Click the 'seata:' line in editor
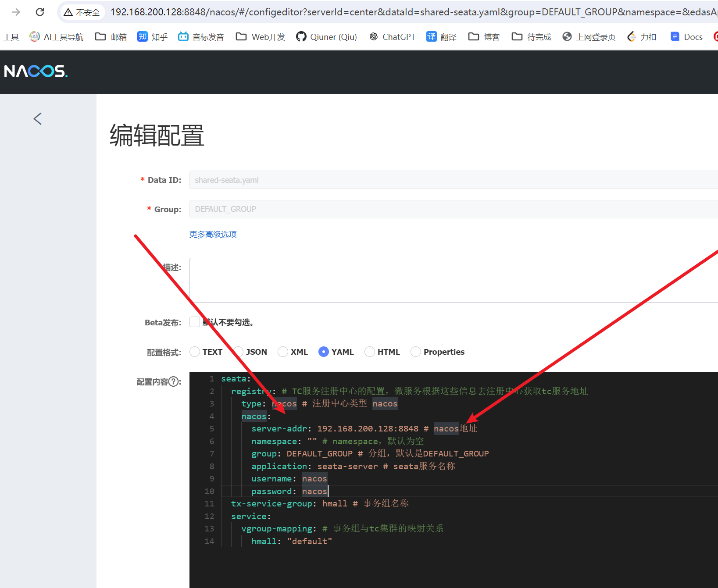718x588 pixels. tap(236, 378)
